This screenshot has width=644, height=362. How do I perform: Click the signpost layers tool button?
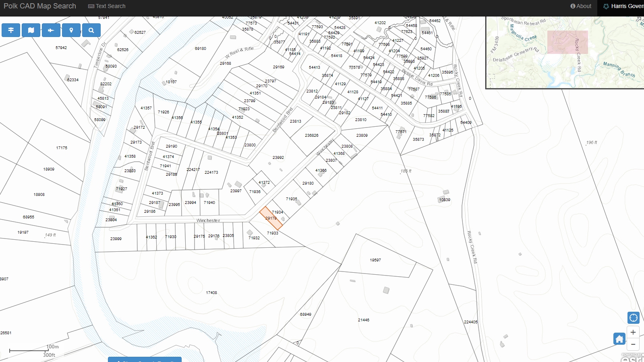tap(11, 30)
